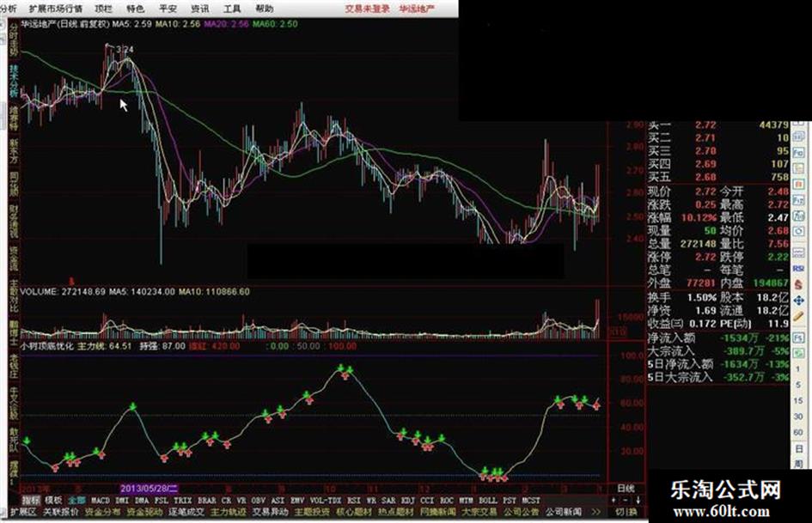
Task: Click the 加 icon in right toolbar
Action: pyautogui.click(x=798, y=215)
